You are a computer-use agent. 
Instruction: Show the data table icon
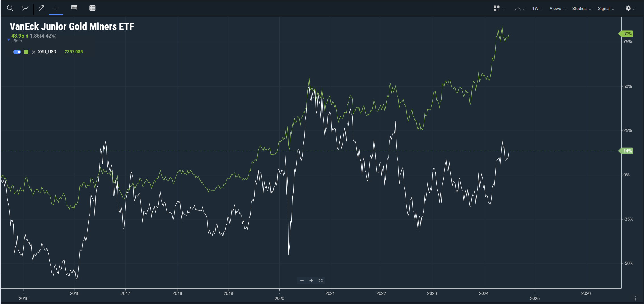(92, 8)
